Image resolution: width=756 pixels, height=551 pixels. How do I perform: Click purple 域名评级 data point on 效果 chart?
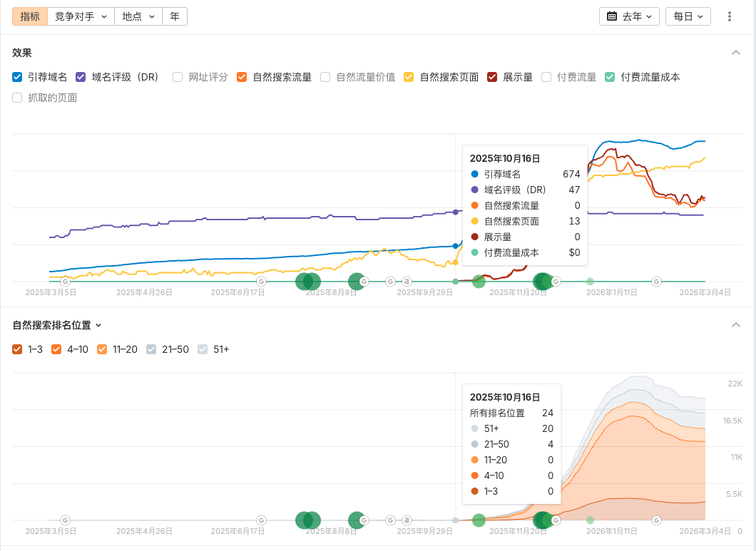(456, 212)
